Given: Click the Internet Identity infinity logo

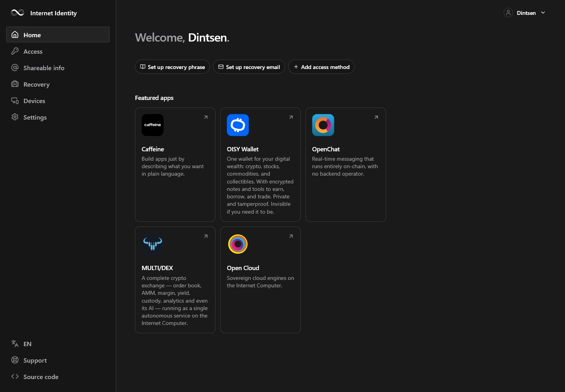Looking at the screenshot, I should click(18, 13).
